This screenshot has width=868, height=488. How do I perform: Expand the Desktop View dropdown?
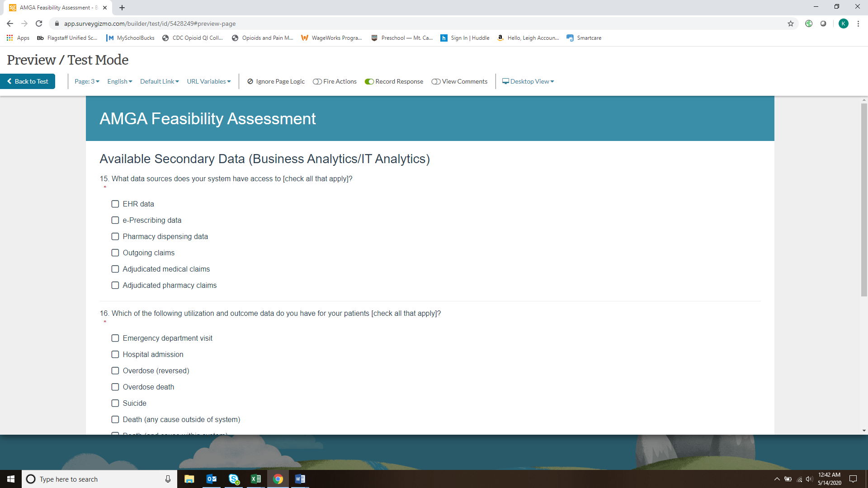point(528,82)
